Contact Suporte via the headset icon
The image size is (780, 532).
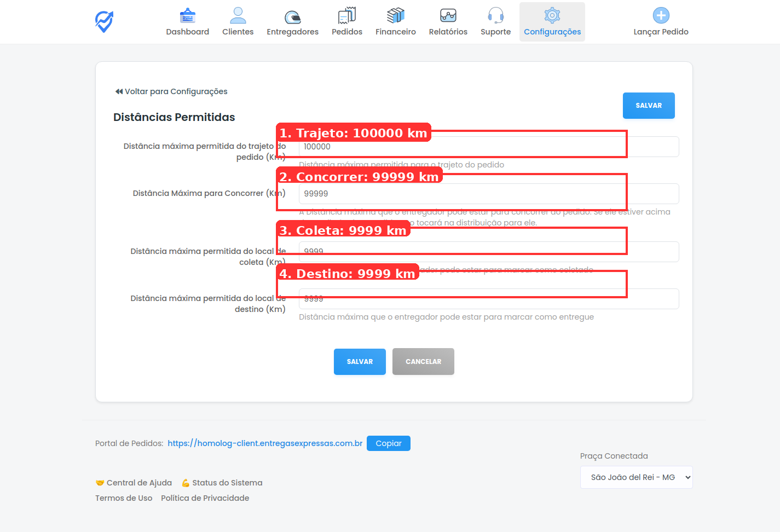point(495,15)
